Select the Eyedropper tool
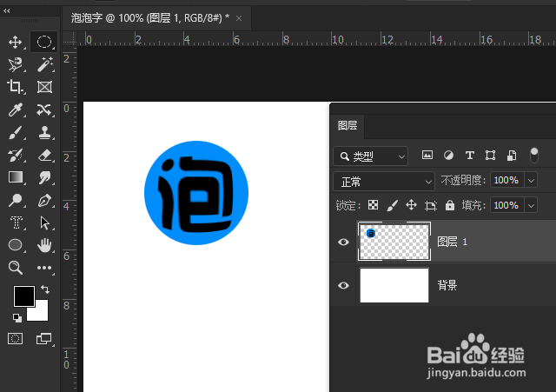The image size is (556, 392). (x=16, y=110)
